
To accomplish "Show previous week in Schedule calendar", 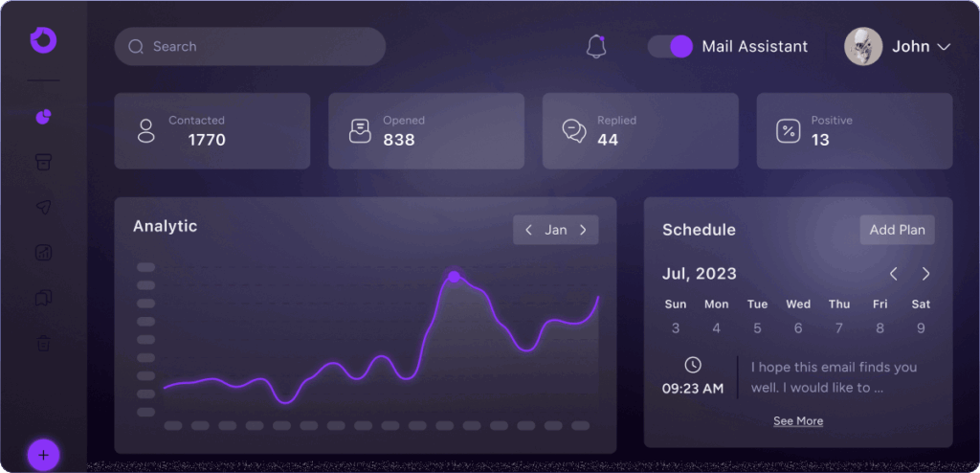I will pos(894,274).
